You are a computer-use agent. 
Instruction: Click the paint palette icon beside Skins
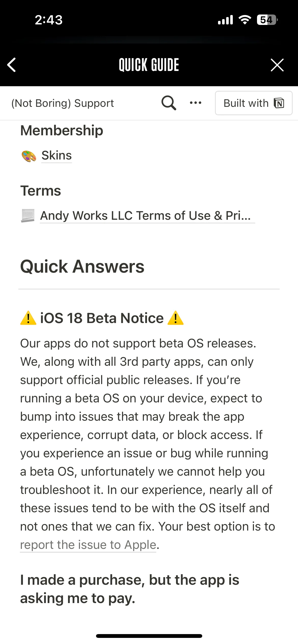click(29, 156)
